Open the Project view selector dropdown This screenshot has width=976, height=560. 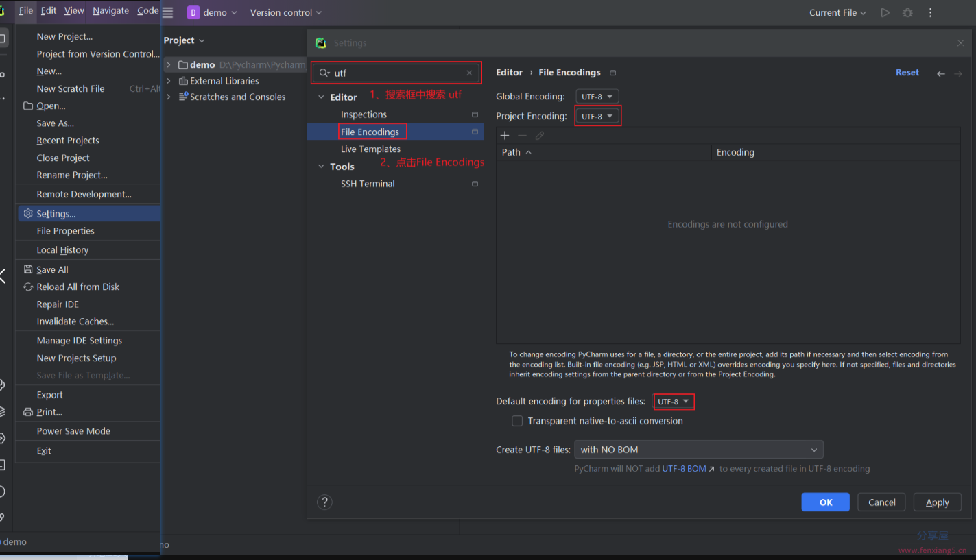pos(184,40)
